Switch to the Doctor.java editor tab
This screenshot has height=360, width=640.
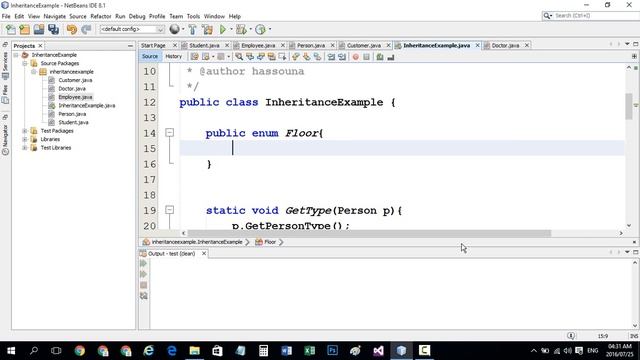pos(505,45)
